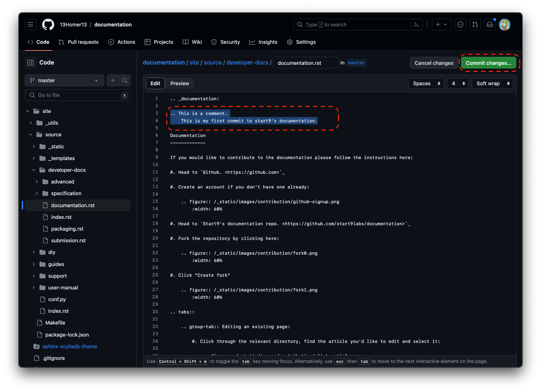Click the GitHub logo
The height and width of the screenshot is (392, 541).
coord(48,24)
